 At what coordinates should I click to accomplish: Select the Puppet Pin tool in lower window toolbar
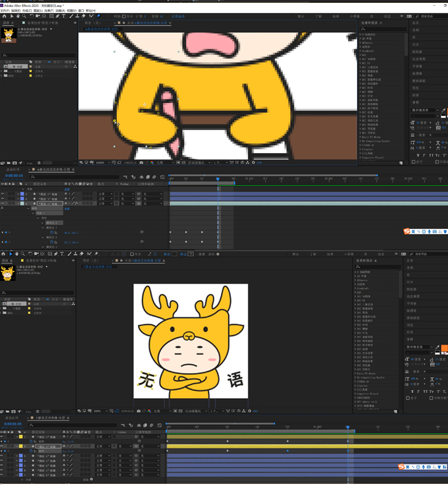click(96, 254)
